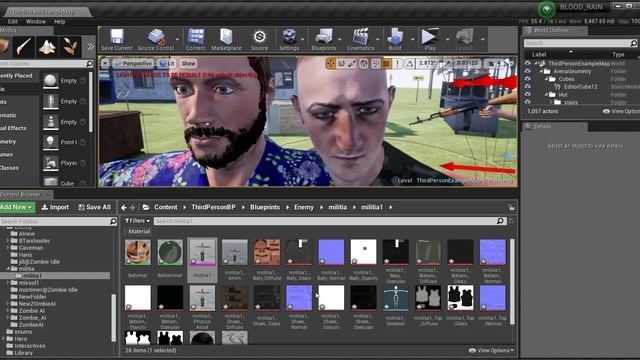Click the World Outliner search field
Image resolution: width=640 pixels, height=360 pixels.
581,43
